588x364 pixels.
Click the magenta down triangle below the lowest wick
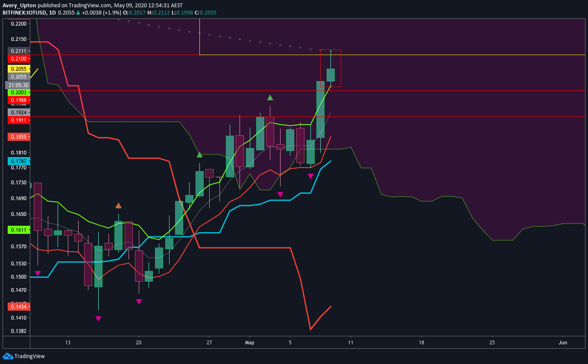point(98,319)
